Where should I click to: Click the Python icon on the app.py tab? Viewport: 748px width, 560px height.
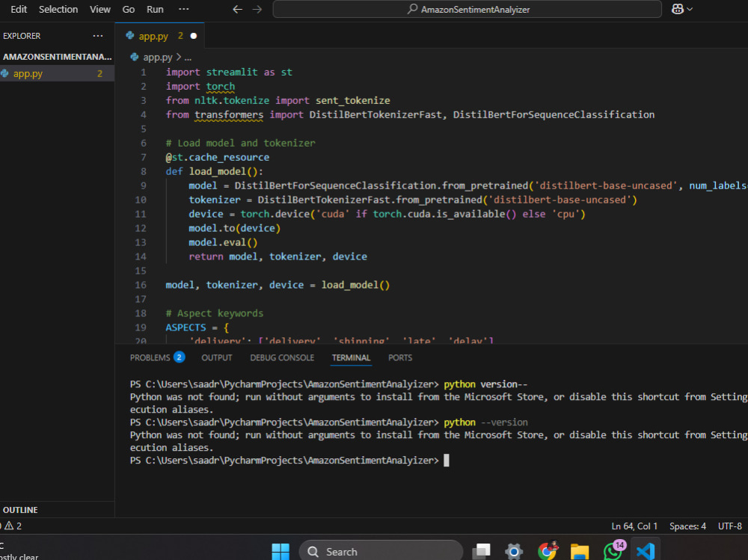coord(129,36)
